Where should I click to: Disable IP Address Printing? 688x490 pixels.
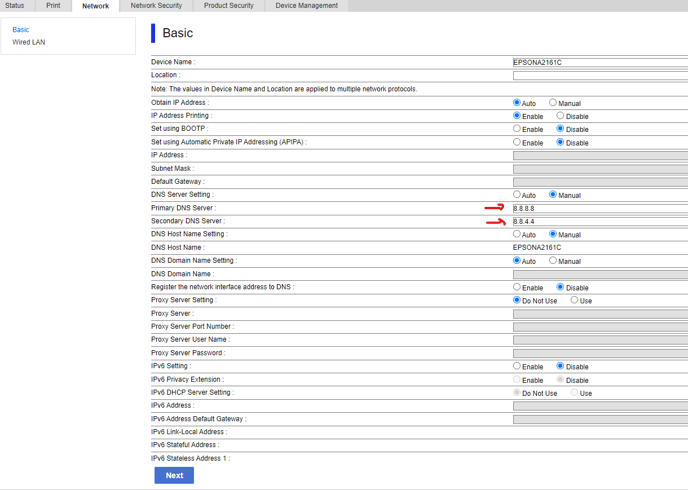click(560, 116)
